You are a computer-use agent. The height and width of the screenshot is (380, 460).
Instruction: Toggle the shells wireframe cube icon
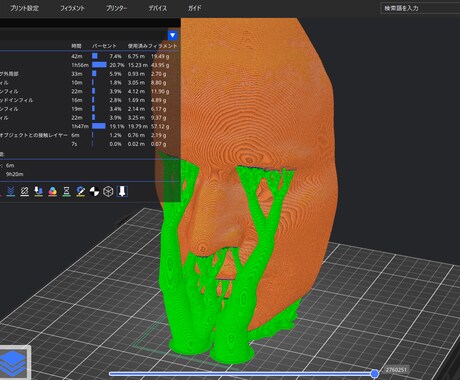click(108, 191)
